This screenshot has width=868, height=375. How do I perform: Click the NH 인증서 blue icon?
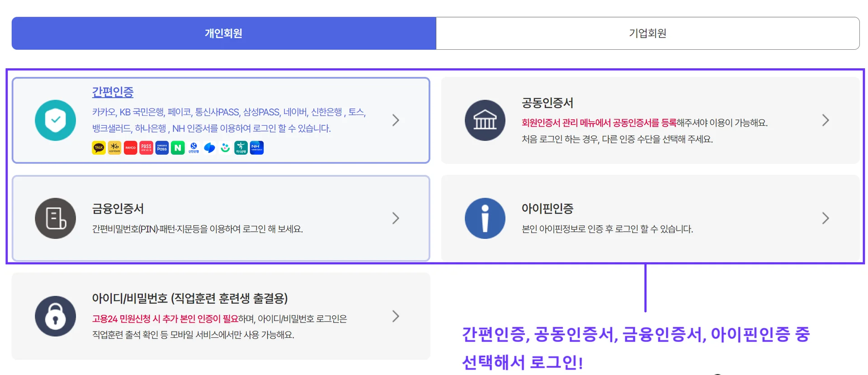(257, 147)
